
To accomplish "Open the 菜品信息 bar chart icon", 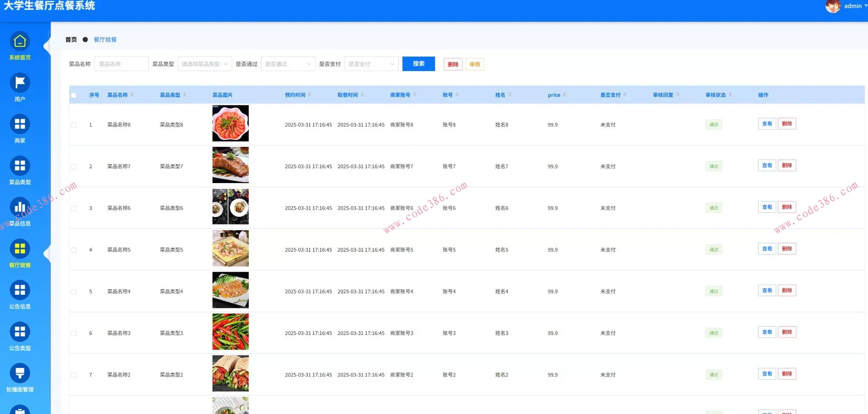I will [20, 207].
